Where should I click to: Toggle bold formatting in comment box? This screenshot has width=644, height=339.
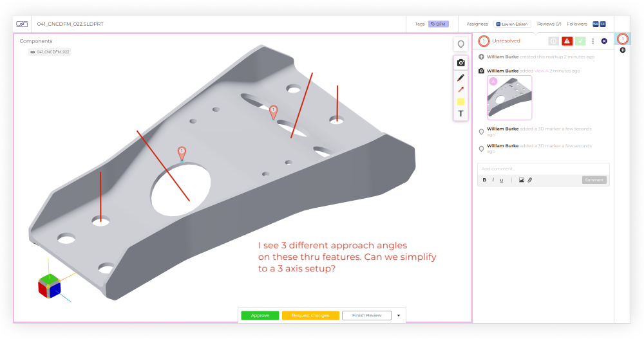[484, 180]
